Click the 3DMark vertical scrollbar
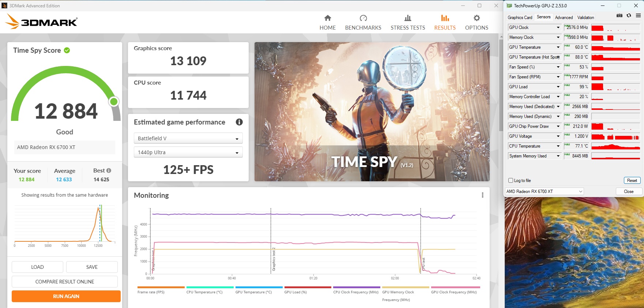This screenshot has height=308, width=644. 501,85
